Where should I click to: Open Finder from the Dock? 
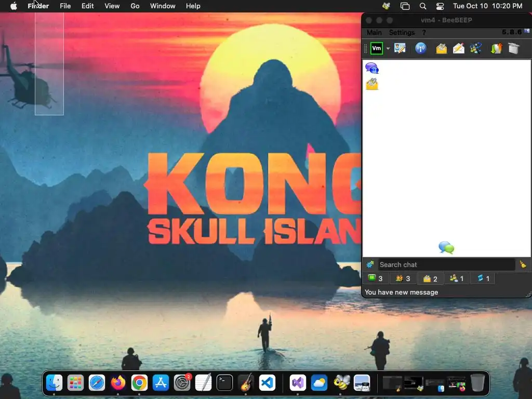(x=54, y=383)
